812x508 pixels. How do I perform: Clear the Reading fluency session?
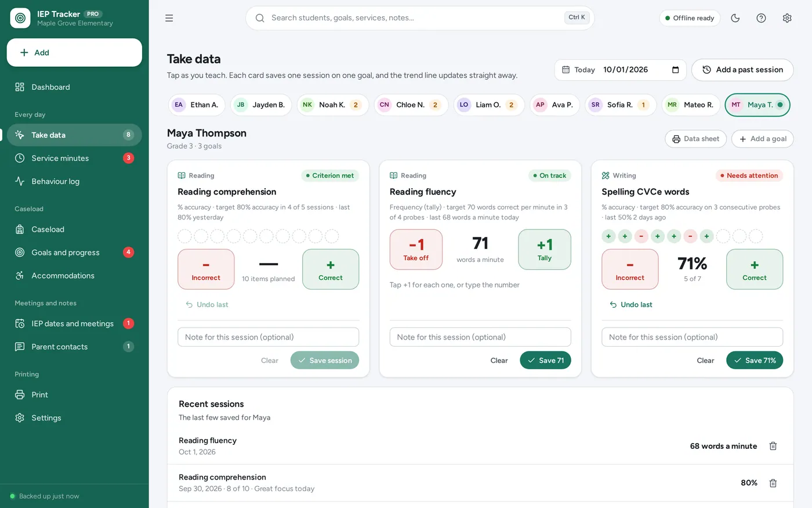pos(499,361)
